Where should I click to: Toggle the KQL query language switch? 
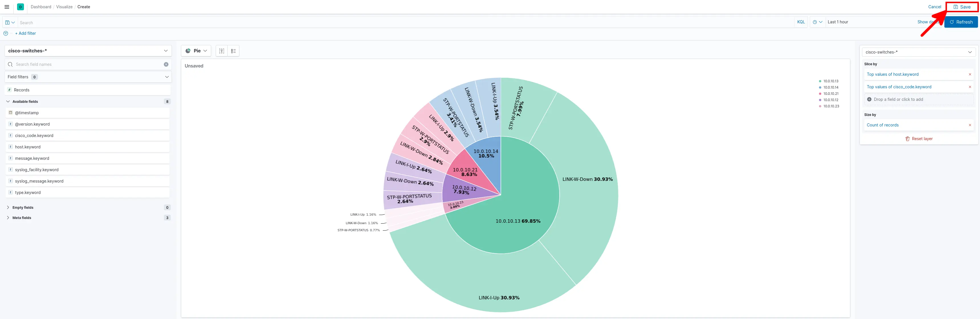click(801, 22)
